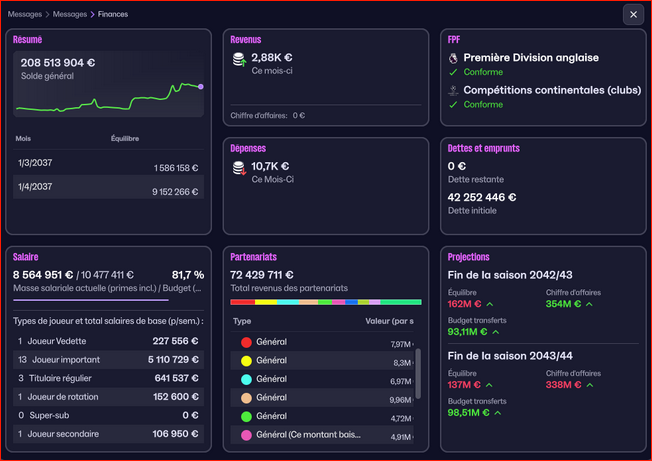This screenshot has height=461, width=652.
Task: Select the 1/4/2037 balance row
Action: [x=109, y=187]
